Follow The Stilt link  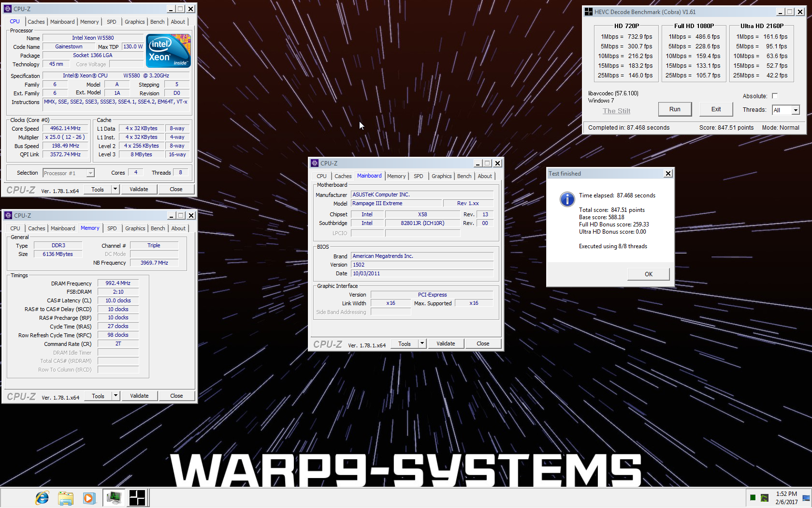[x=616, y=111]
